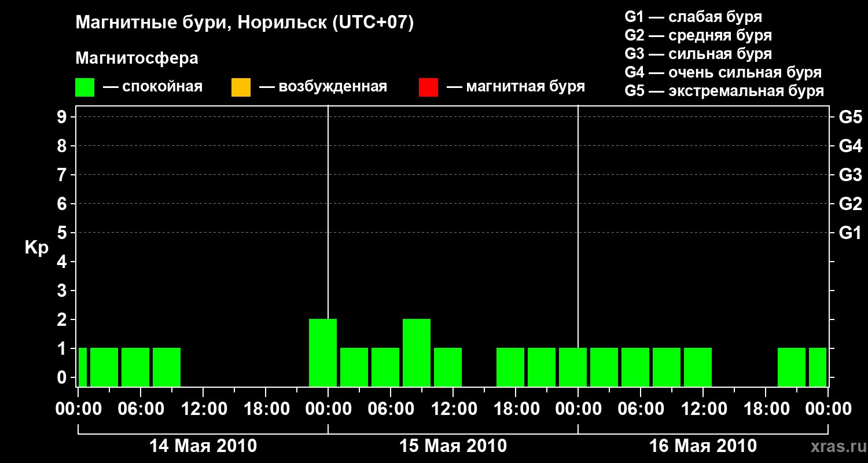Click the '— спокойная' legend label
The image size is (868, 463).
(x=153, y=87)
